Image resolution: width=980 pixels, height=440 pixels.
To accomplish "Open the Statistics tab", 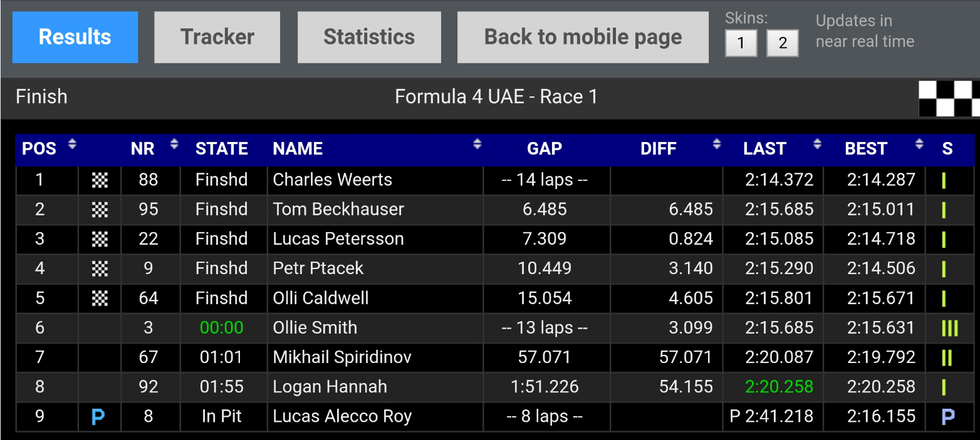I will [369, 37].
